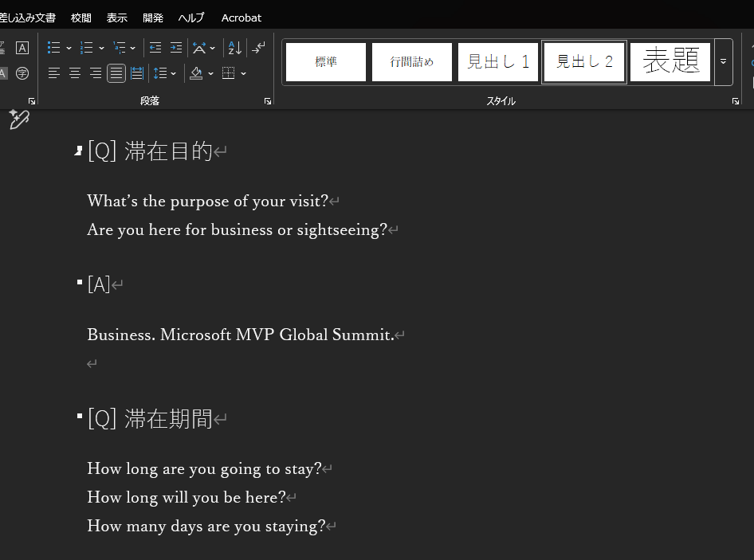Click the A-Z sort icon

pyautogui.click(x=234, y=48)
